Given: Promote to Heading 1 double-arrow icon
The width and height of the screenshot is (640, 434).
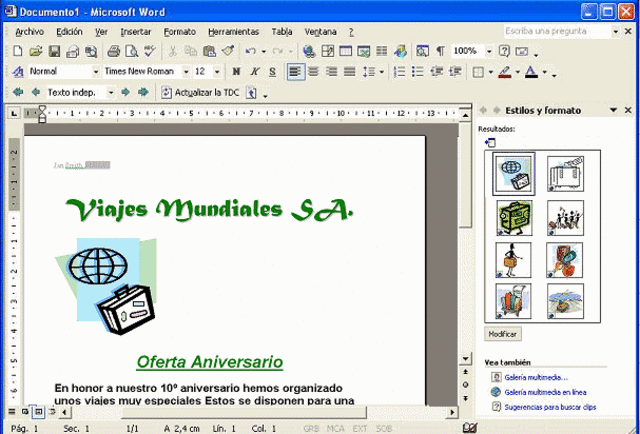Looking at the screenshot, I should tap(18, 92).
